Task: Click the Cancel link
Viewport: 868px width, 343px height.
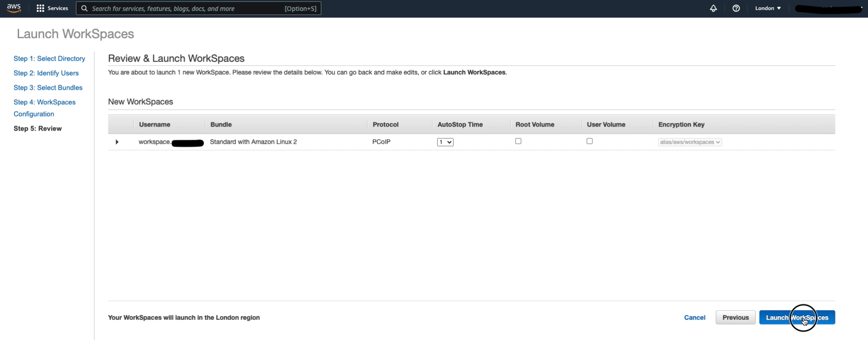Action: pyautogui.click(x=695, y=318)
